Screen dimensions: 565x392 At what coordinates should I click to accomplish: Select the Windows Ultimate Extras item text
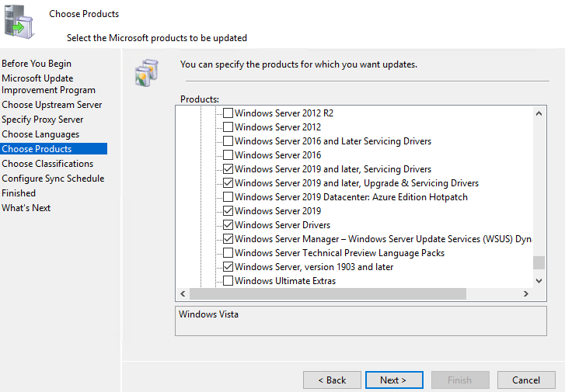click(285, 281)
